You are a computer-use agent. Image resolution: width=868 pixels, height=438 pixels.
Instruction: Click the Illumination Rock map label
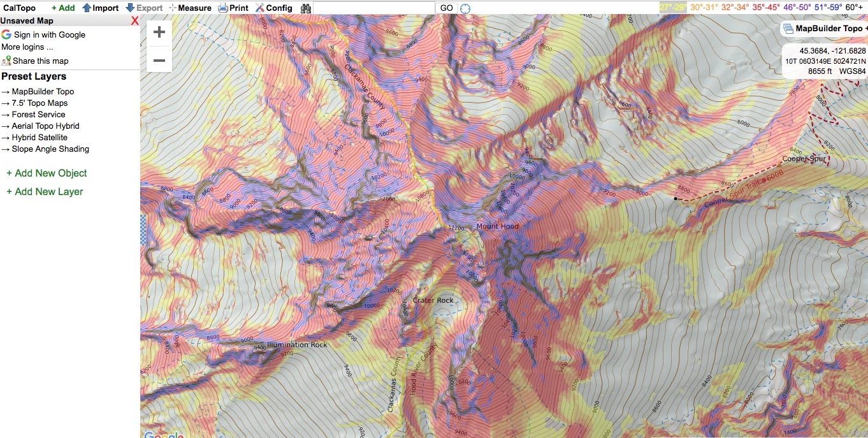coord(297,345)
